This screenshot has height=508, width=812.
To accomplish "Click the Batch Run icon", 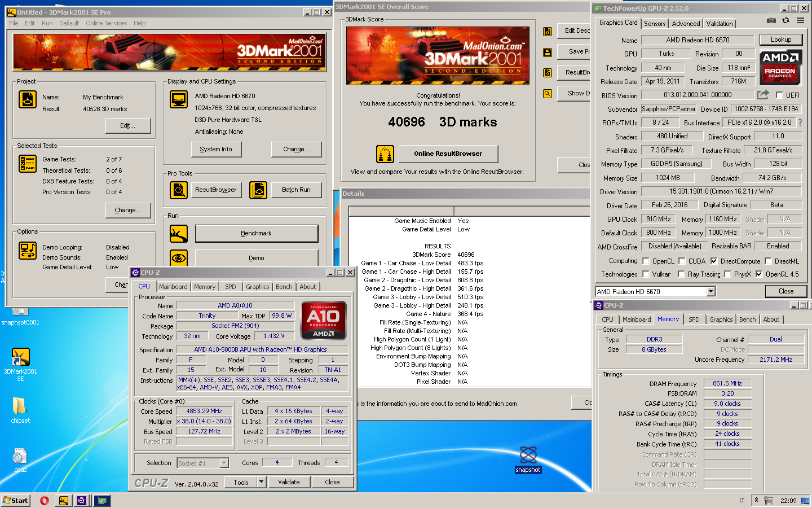I will tap(258, 190).
